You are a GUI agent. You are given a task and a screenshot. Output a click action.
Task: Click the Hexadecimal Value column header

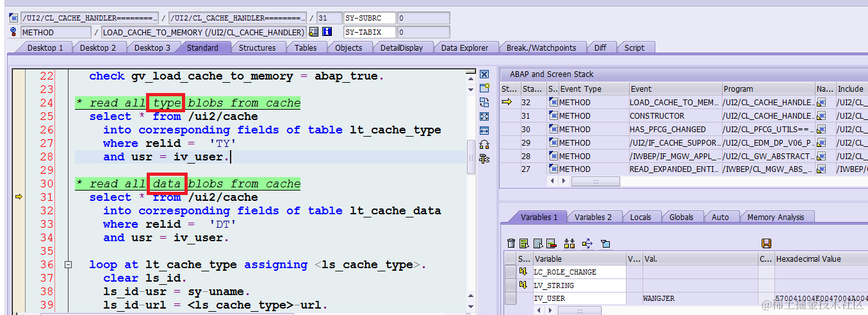[x=821, y=259]
